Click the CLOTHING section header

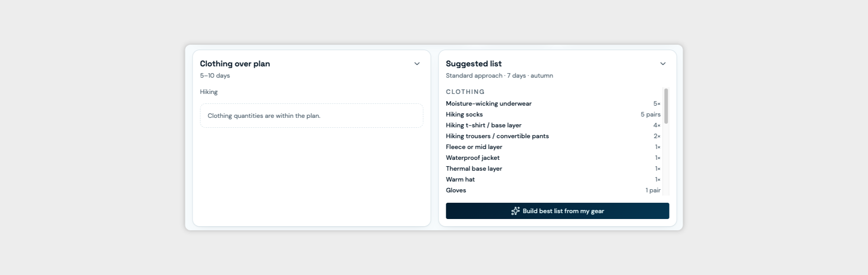tap(465, 92)
